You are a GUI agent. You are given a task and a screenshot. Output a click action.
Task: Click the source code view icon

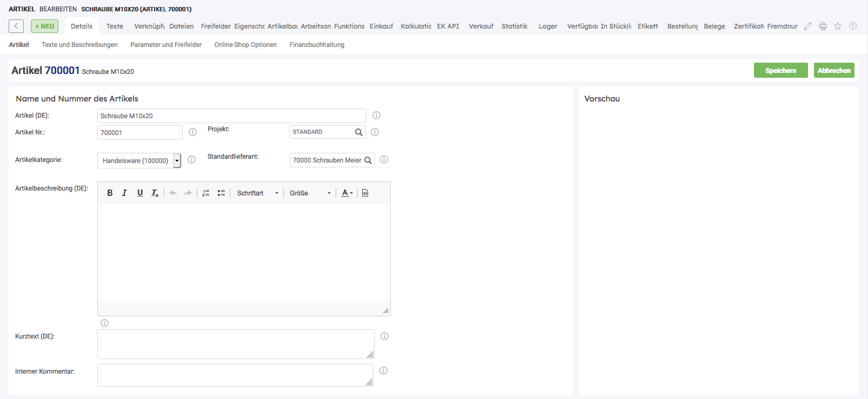point(365,193)
